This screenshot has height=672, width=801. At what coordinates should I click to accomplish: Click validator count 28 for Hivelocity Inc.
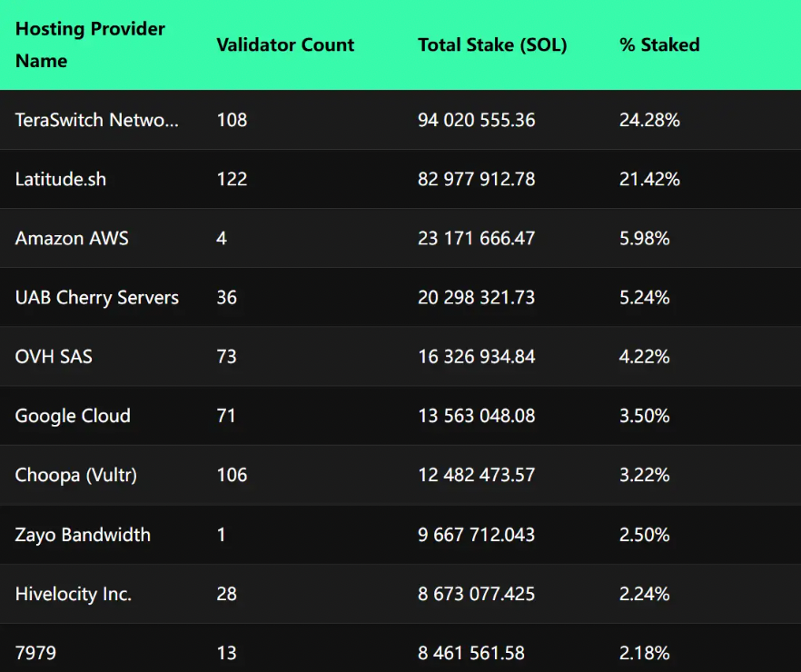coord(227,594)
